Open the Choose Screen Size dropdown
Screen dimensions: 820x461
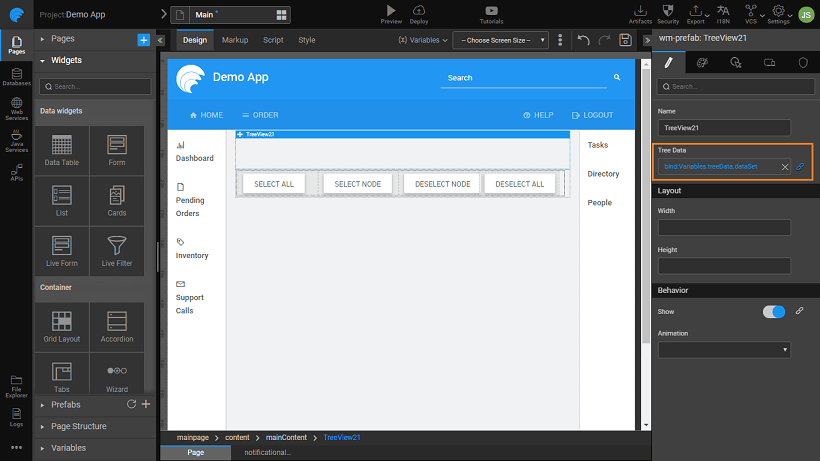tap(500, 40)
